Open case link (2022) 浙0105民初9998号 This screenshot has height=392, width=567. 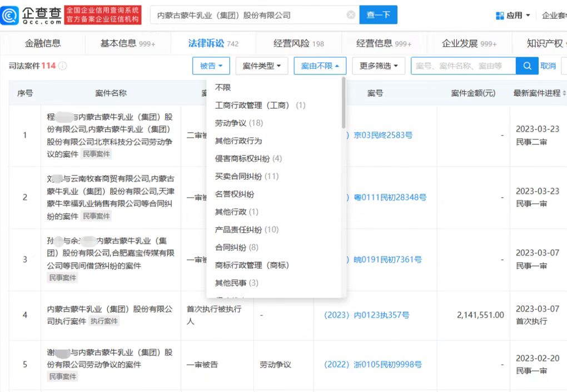pyautogui.click(x=373, y=365)
